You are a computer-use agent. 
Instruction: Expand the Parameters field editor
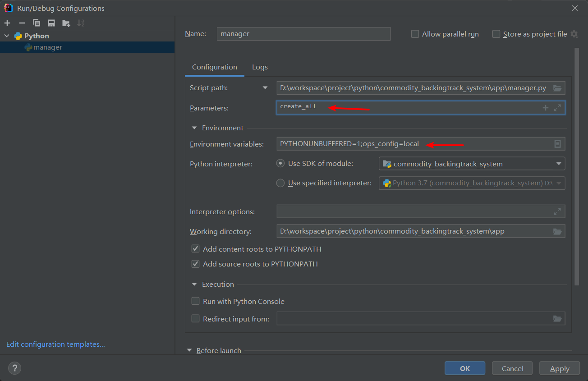557,108
